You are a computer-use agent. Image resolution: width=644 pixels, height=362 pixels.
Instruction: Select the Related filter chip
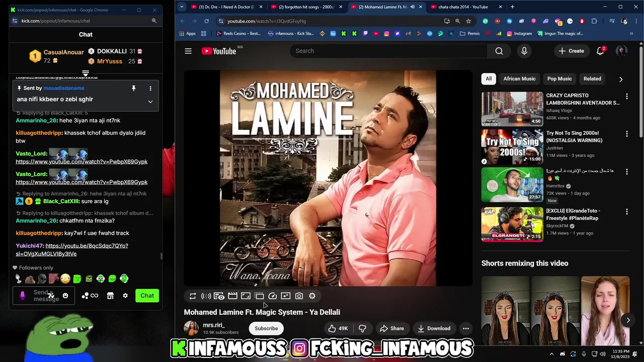592,79
